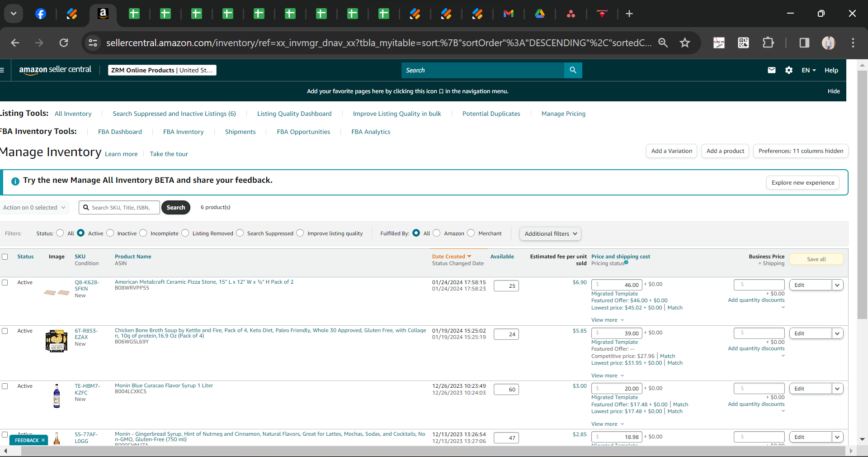Viewport: 868px width, 457px height.
Task: Open the FBA Dashboard tool
Action: [120, 132]
